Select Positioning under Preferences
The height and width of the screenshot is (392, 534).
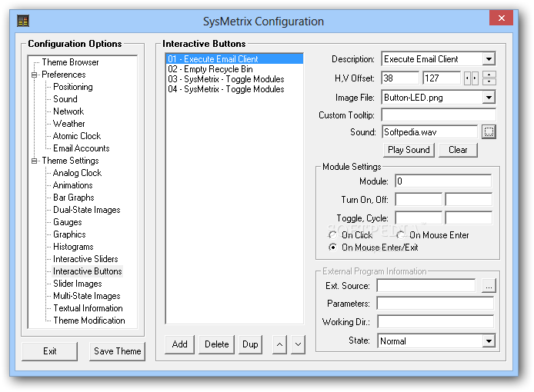point(73,87)
